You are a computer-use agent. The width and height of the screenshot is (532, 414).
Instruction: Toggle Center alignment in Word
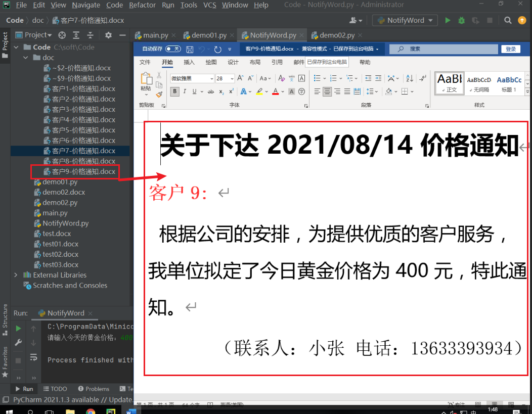tap(327, 91)
